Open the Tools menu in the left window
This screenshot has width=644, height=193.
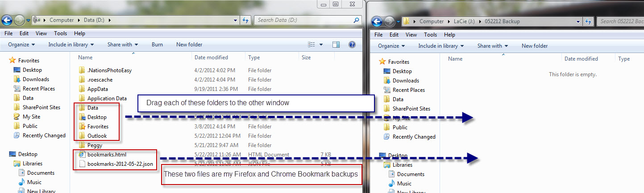(60, 33)
